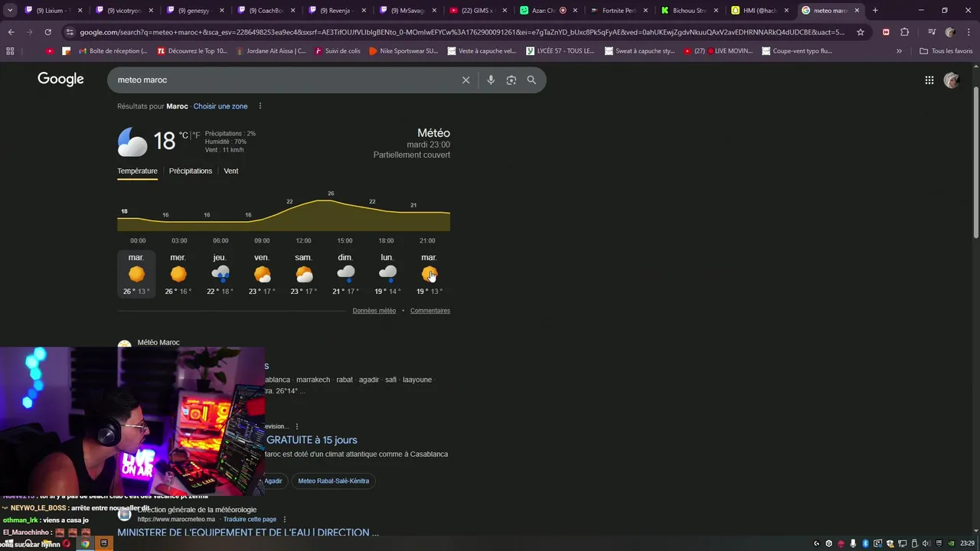Viewport: 980px width, 551px height.
Task: Switch to the MrSavage browser tab
Action: pyautogui.click(x=407, y=11)
